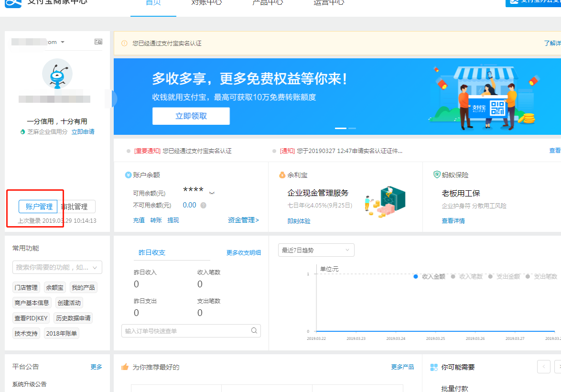Image resolution: width=561 pixels, height=392 pixels.
Task: Open the 搜索你需要的功能 dropdown
Action: click(57, 267)
